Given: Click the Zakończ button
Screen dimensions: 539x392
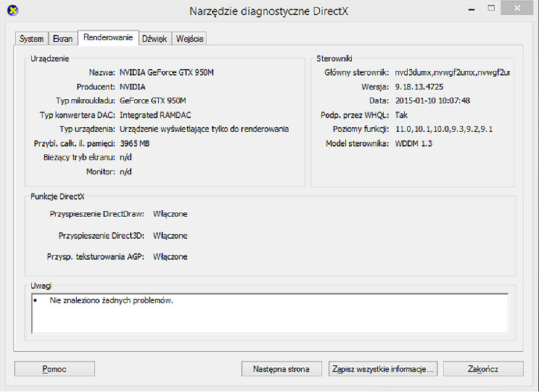Looking at the screenshot, I should pyautogui.click(x=483, y=369).
